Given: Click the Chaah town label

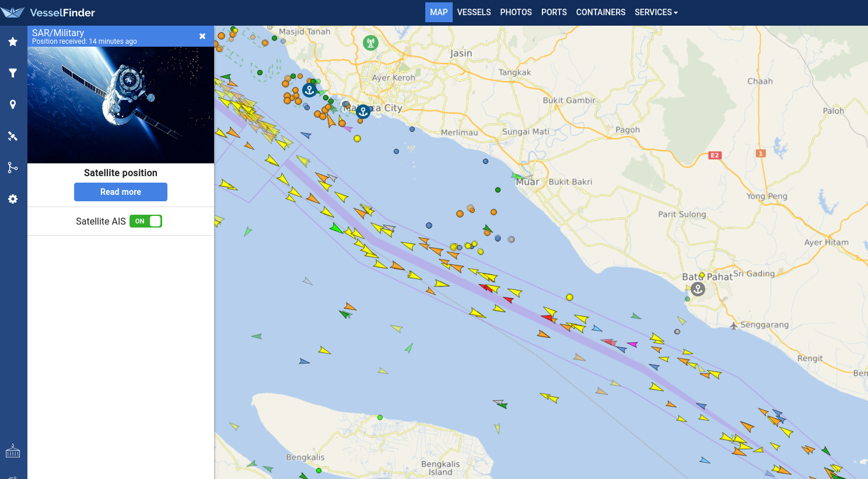Looking at the screenshot, I should (760, 81).
